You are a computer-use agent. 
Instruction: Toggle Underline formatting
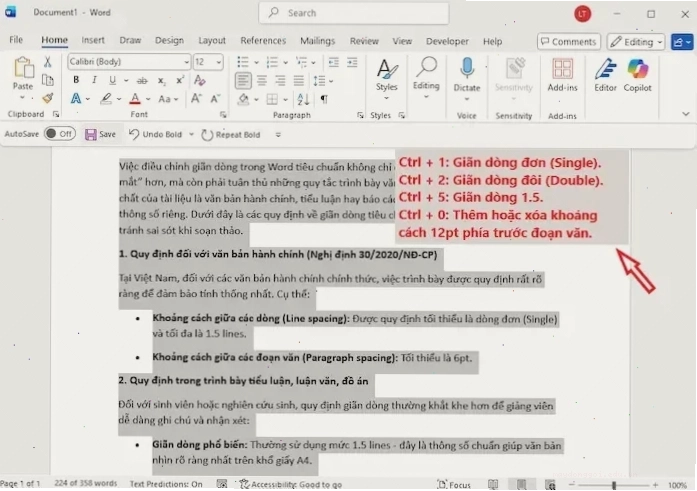pyautogui.click(x=112, y=80)
